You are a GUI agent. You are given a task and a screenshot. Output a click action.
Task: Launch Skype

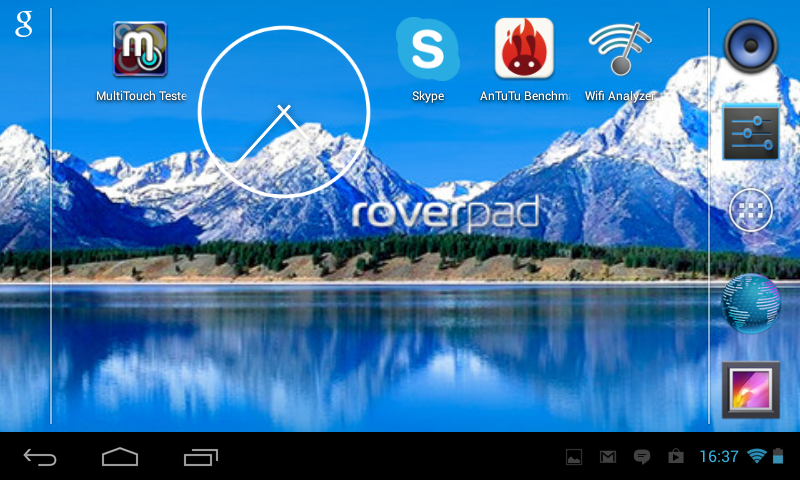click(428, 49)
